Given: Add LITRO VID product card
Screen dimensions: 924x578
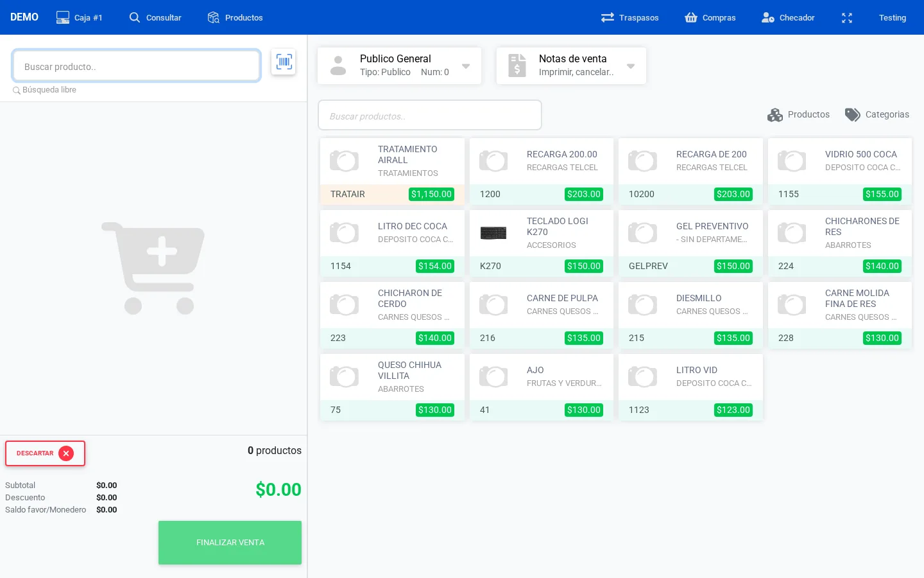Looking at the screenshot, I should (x=690, y=387).
